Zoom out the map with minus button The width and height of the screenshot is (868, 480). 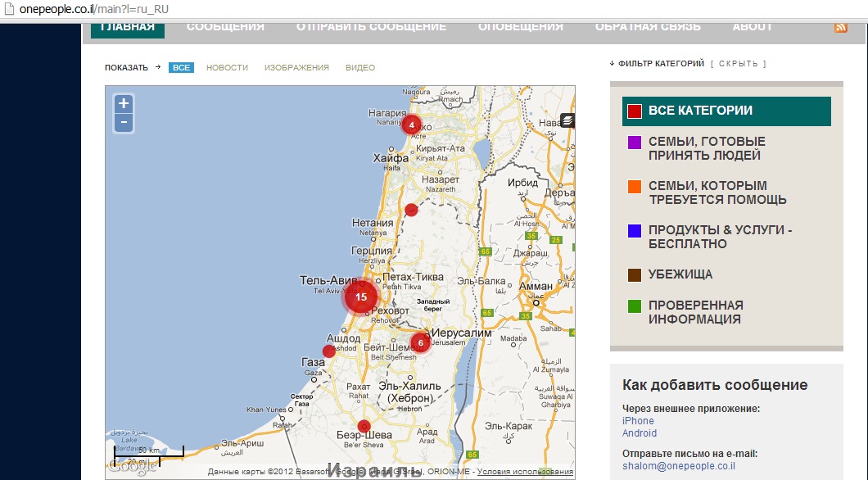[123, 123]
